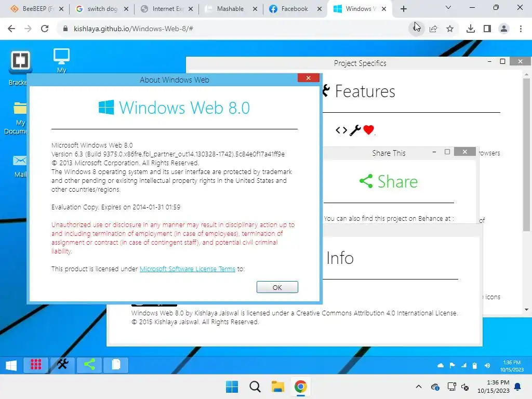The width and height of the screenshot is (532, 399).
Task: Open Chrome tab search dropdown
Action: [x=448, y=7]
